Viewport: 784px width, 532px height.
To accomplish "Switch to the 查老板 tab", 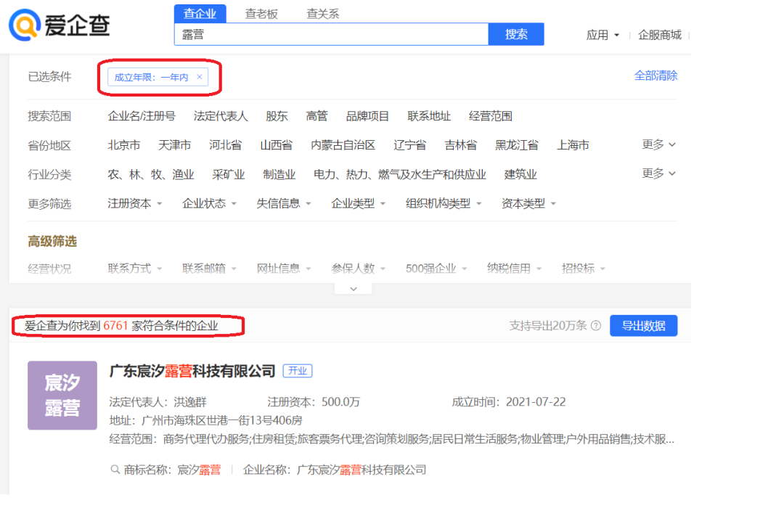I will click(x=261, y=14).
